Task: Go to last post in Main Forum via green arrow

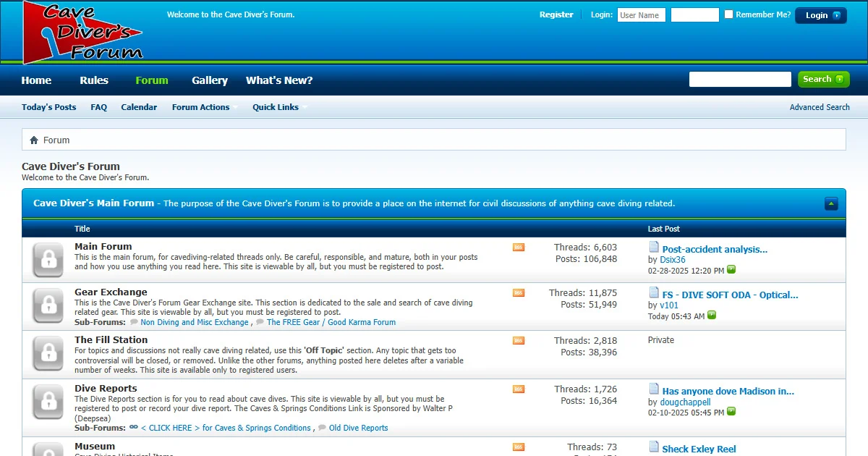Action: point(731,270)
